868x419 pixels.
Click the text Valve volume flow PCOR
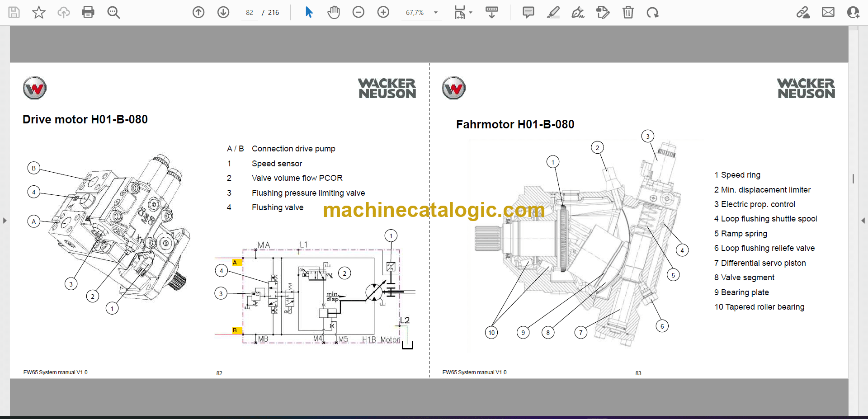[x=297, y=178]
